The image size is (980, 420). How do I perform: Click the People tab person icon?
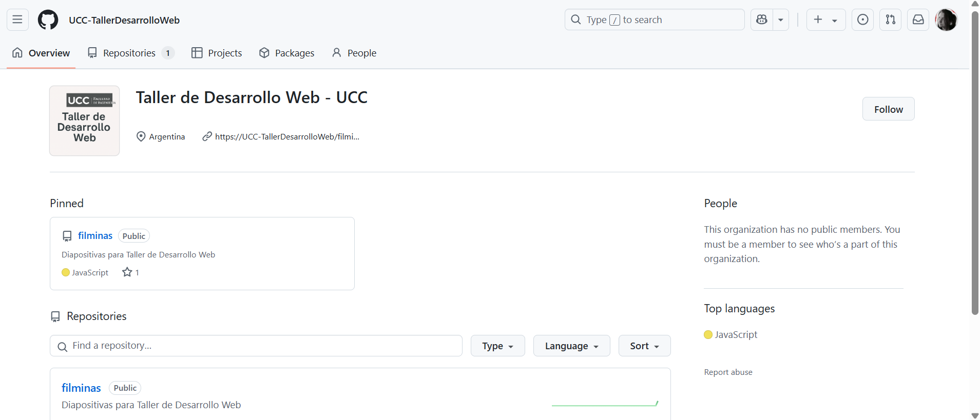tap(337, 52)
